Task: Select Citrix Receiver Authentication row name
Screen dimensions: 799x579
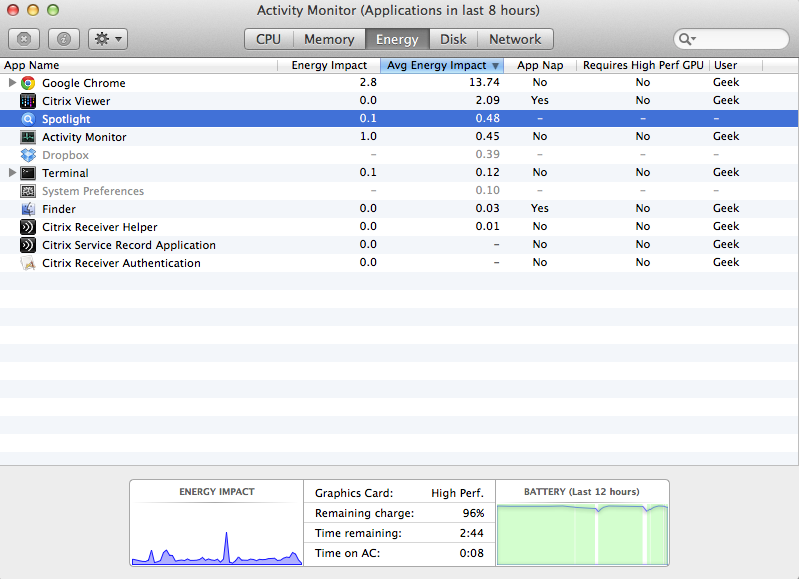Action: pos(121,263)
